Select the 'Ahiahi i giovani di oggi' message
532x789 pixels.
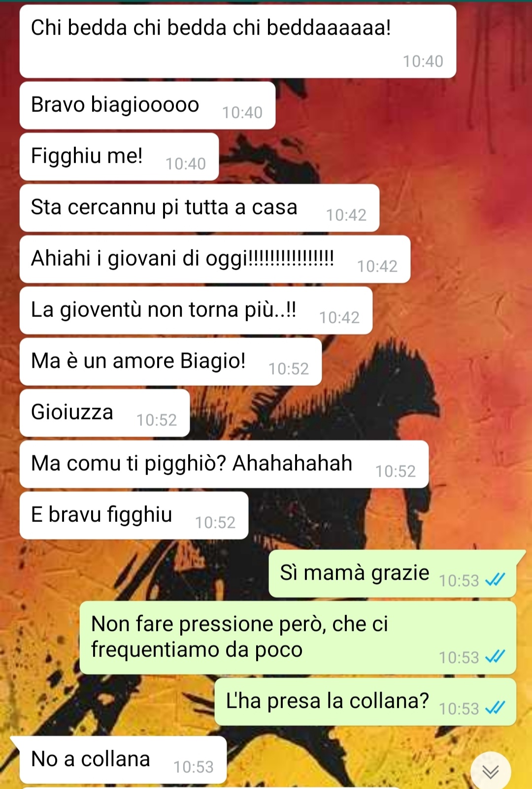pyautogui.click(x=215, y=259)
